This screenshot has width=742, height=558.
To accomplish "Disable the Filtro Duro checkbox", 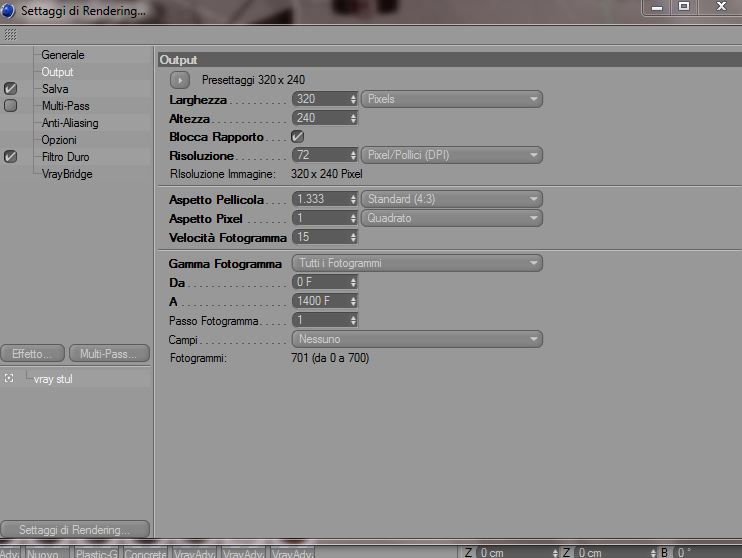I will point(10,157).
